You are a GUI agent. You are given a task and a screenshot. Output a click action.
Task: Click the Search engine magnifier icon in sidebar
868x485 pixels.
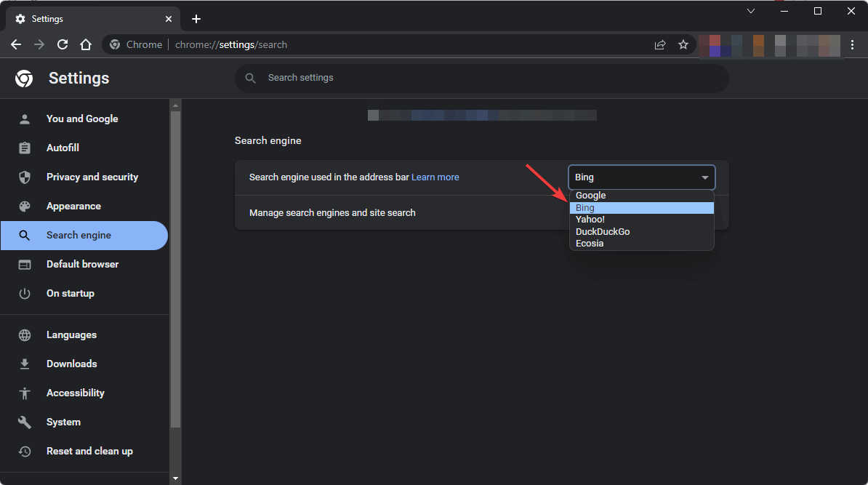(25, 236)
